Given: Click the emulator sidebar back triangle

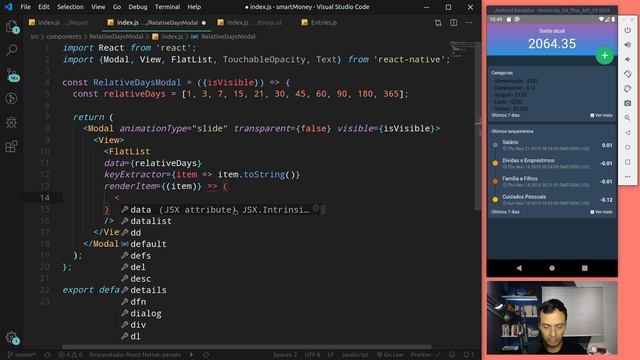Looking at the screenshot, I should pos(628,133).
